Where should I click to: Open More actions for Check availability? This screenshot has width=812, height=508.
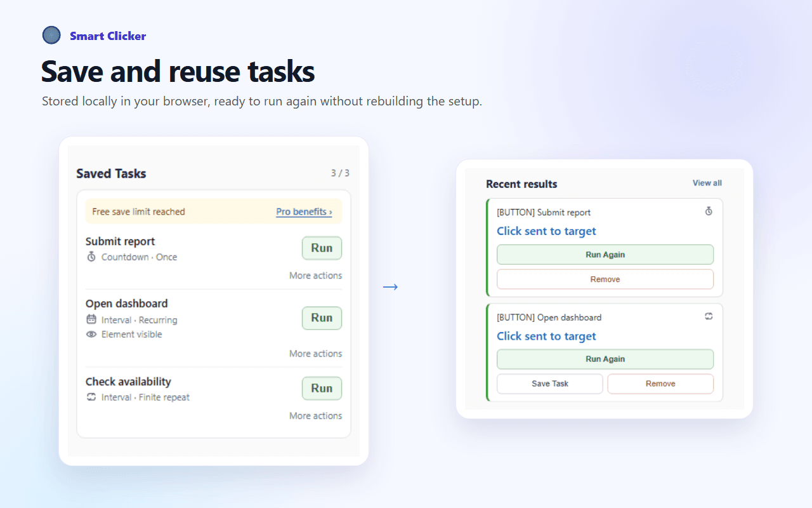(x=315, y=416)
